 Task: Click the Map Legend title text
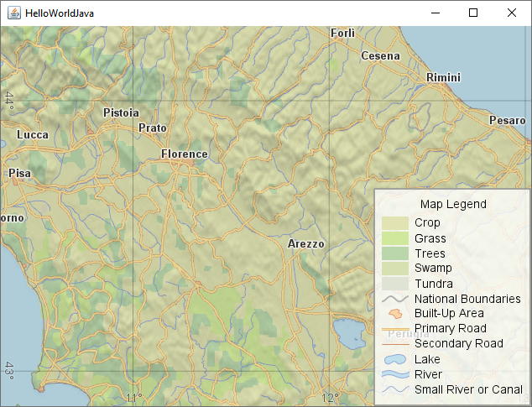click(453, 204)
